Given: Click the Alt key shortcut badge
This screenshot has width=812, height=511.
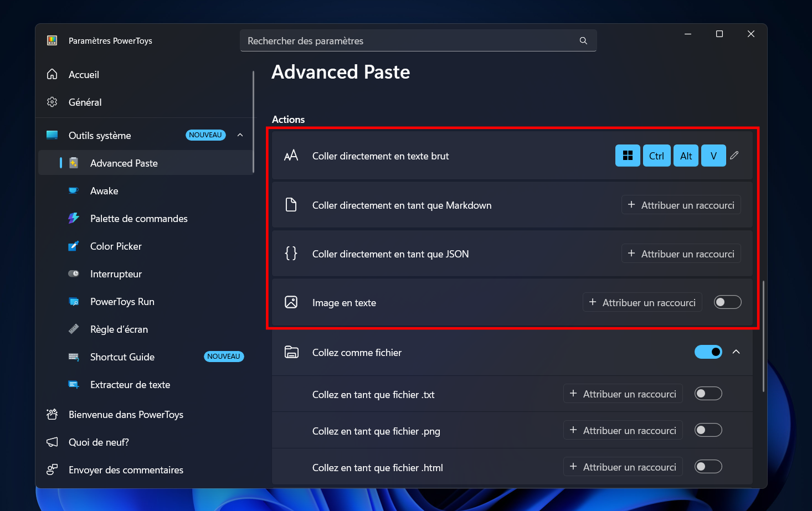Looking at the screenshot, I should tap(686, 156).
